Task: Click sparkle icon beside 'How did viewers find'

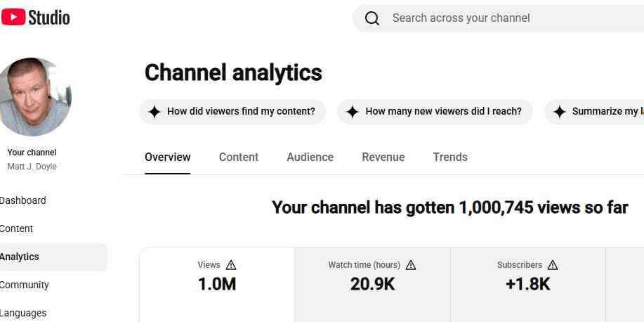Action: pos(154,112)
